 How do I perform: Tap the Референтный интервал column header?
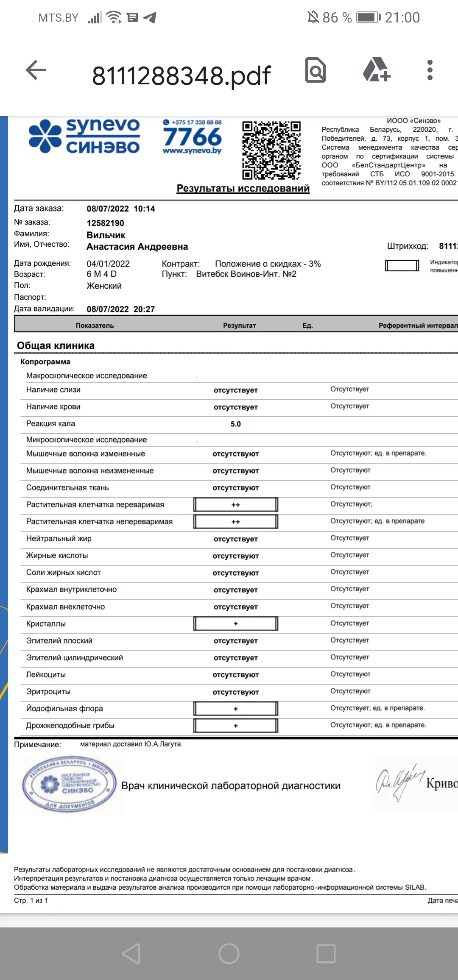tap(418, 326)
